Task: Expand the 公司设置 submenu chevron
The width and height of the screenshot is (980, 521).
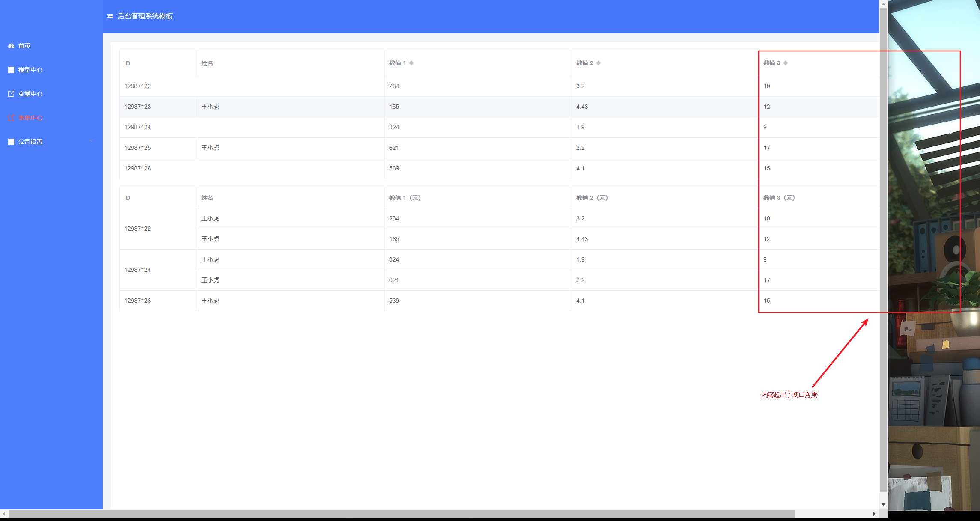Action: (91, 141)
